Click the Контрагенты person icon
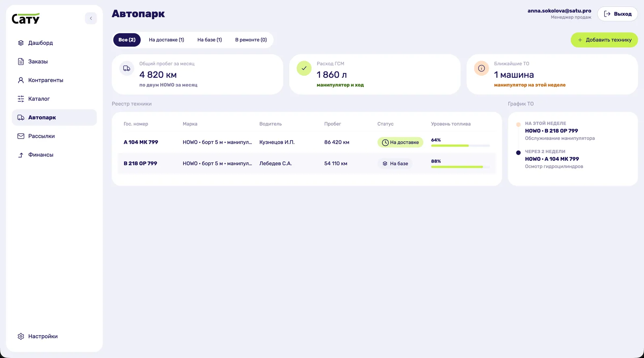 click(21, 80)
